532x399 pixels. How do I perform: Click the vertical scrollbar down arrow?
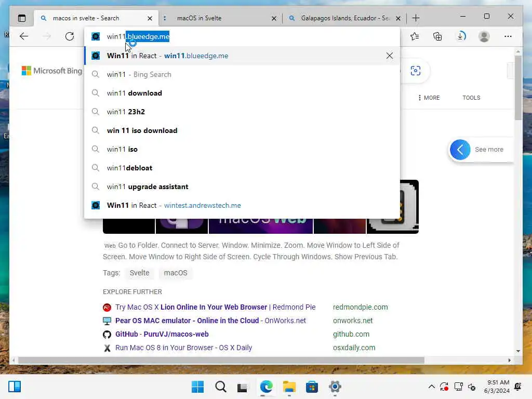pyautogui.click(x=518, y=351)
